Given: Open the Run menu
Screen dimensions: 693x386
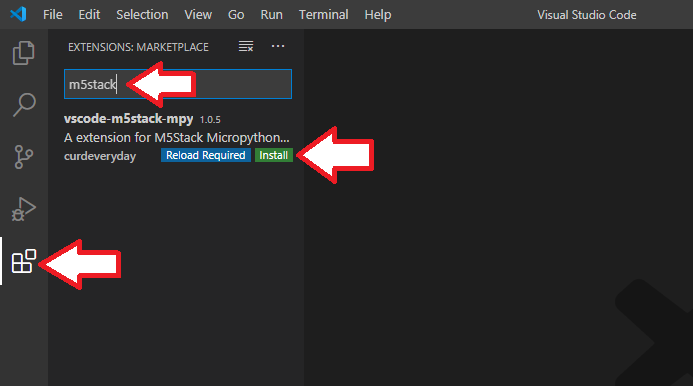Looking at the screenshot, I should tap(271, 15).
